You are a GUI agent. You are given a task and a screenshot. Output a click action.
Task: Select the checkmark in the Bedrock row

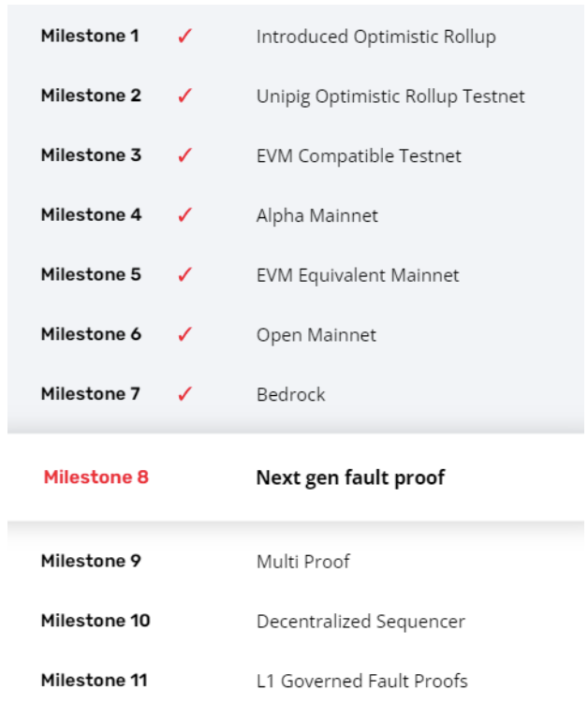(x=184, y=393)
